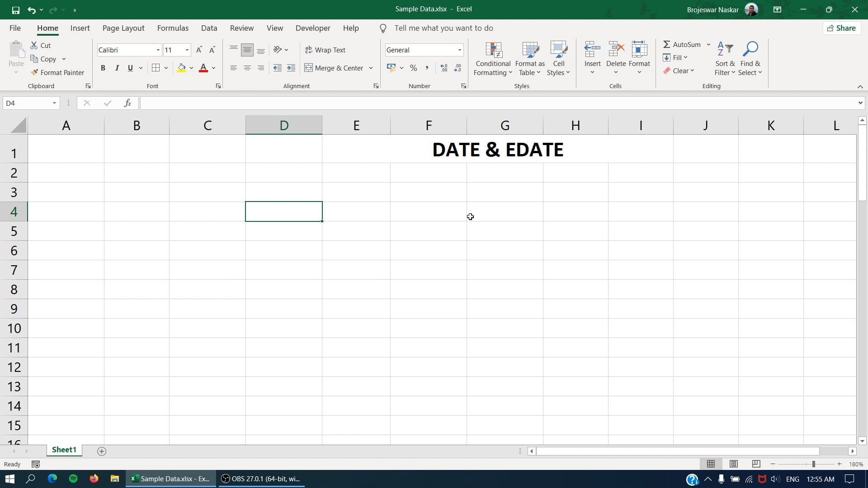
Task: Toggle Bold formatting on selected cell
Action: 103,67
